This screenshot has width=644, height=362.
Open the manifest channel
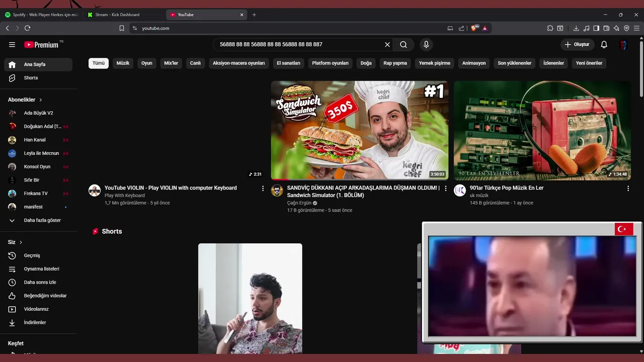click(x=38, y=207)
